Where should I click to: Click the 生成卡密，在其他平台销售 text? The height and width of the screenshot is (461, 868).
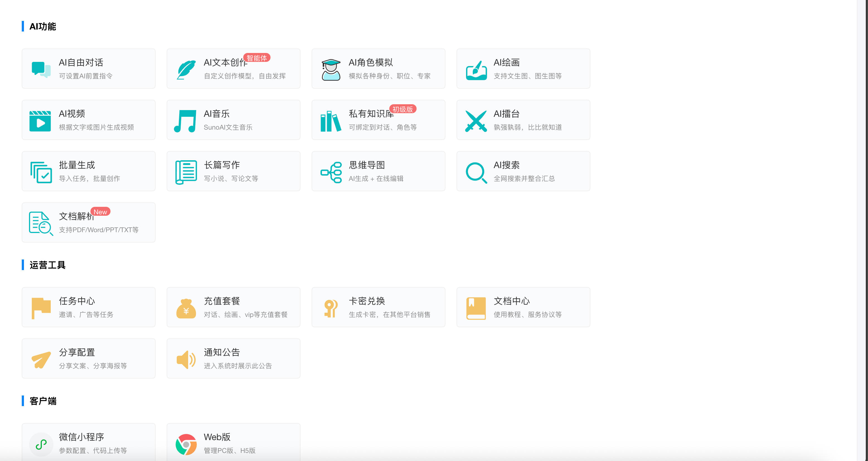click(389, 315)
